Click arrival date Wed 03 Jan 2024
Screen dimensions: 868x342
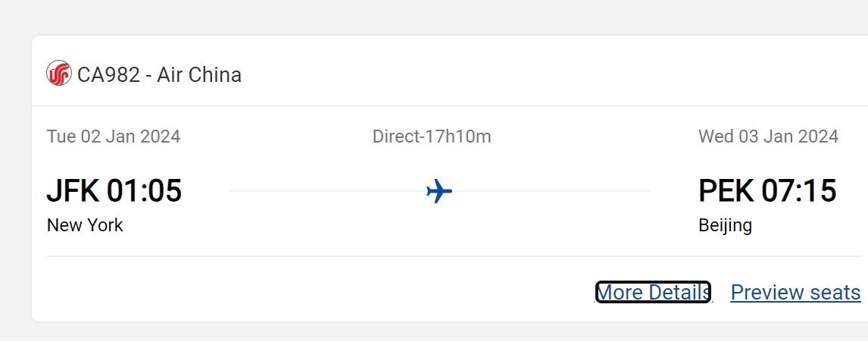[768, 136]
